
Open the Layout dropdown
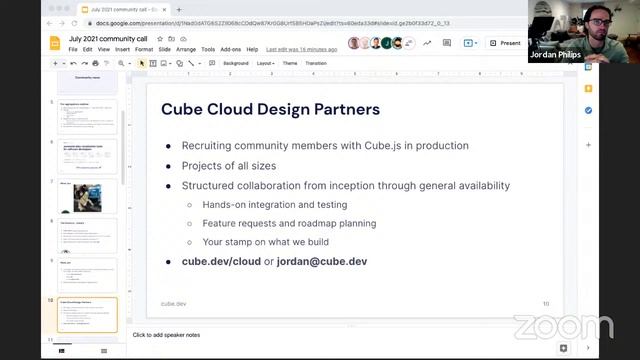point(266,63)
